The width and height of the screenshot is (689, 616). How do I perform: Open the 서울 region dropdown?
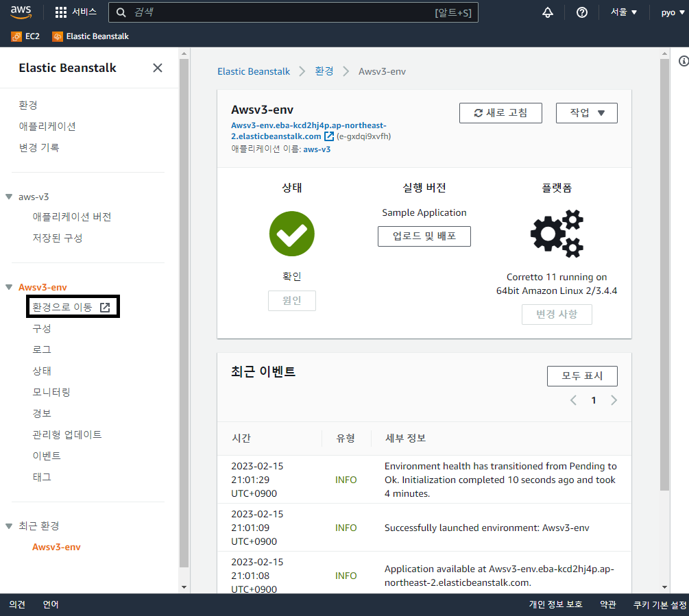click(623, 12)
